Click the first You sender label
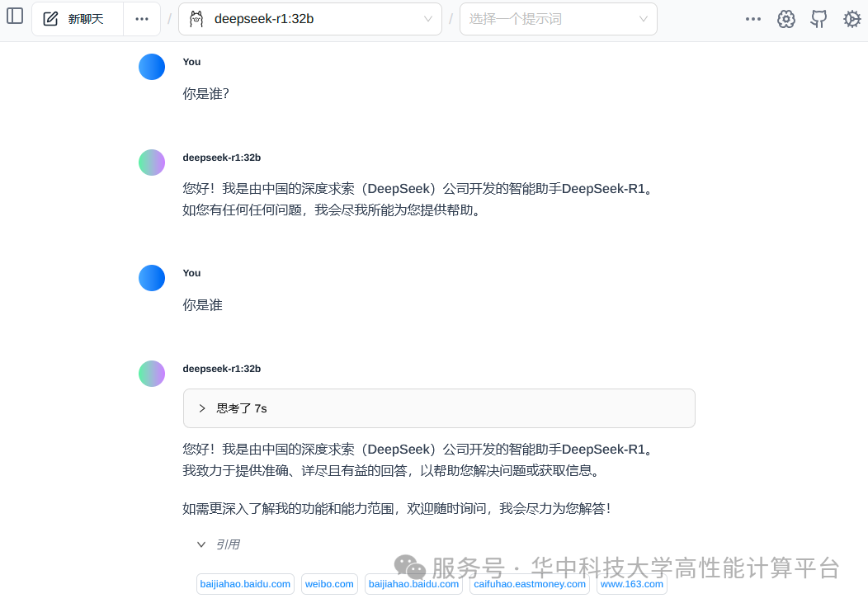The height and width of the screenshot is (603, 868). (x=191, y=62)
